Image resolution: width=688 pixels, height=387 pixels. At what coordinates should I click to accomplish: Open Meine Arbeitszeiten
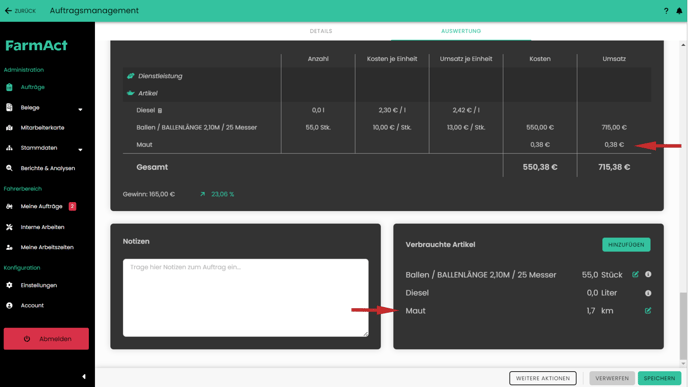47,247
